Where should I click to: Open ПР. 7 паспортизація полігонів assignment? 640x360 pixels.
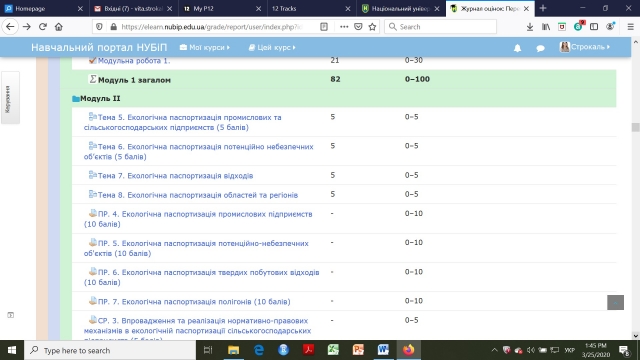(x=194, y=302)
